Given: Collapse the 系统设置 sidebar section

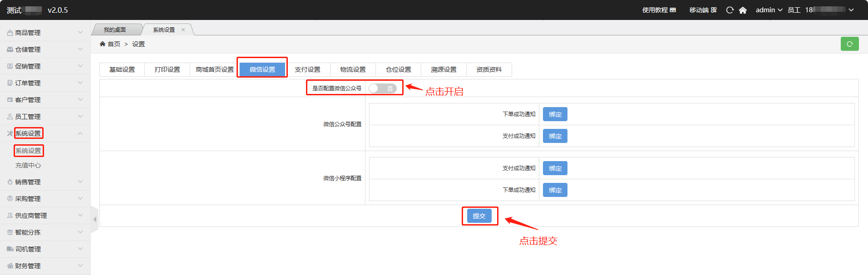Looking at the screenshot, I should coord(80,133).
